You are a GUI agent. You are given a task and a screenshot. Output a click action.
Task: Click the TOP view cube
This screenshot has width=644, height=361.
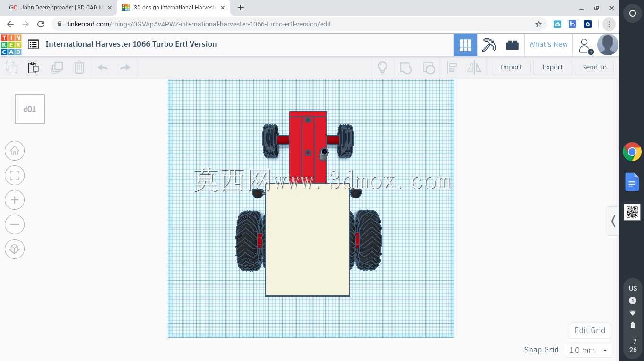pyautogui.click(x=30, y=109)
